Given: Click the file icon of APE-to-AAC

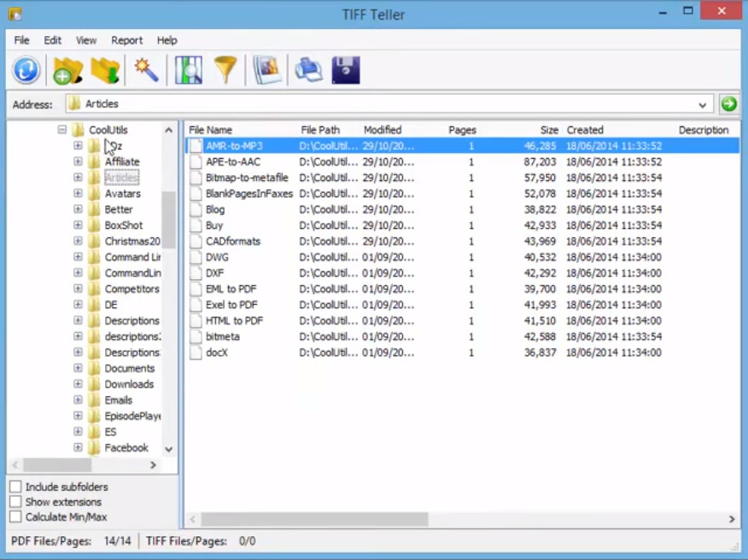Looking at the screenshot, I should click(196, 161).
